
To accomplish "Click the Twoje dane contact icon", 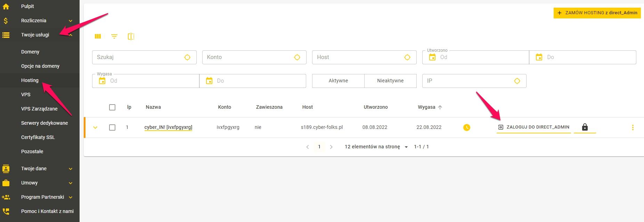I will tap(6, 168).
